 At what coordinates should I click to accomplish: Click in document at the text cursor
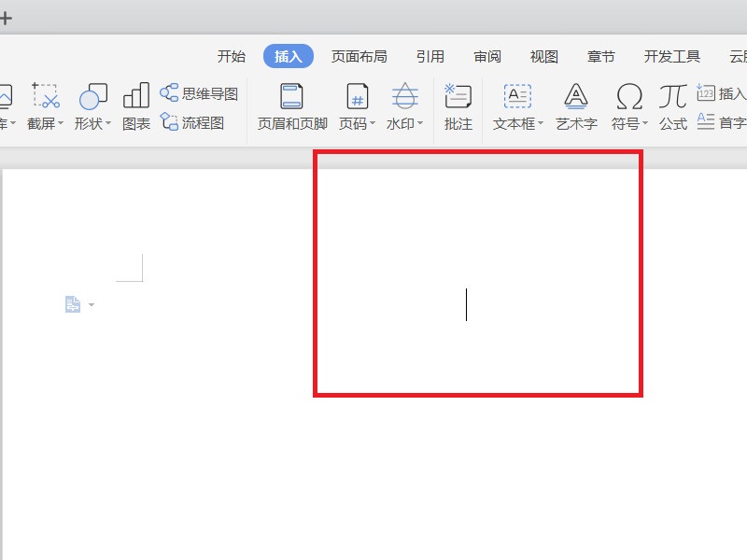(x=466, y=304)
